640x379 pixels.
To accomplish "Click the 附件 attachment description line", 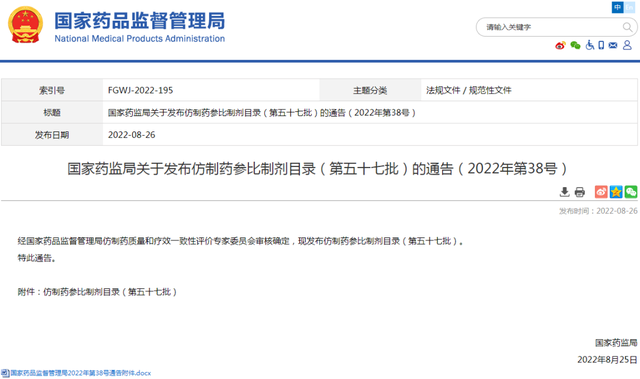I will tap(97, 292).
